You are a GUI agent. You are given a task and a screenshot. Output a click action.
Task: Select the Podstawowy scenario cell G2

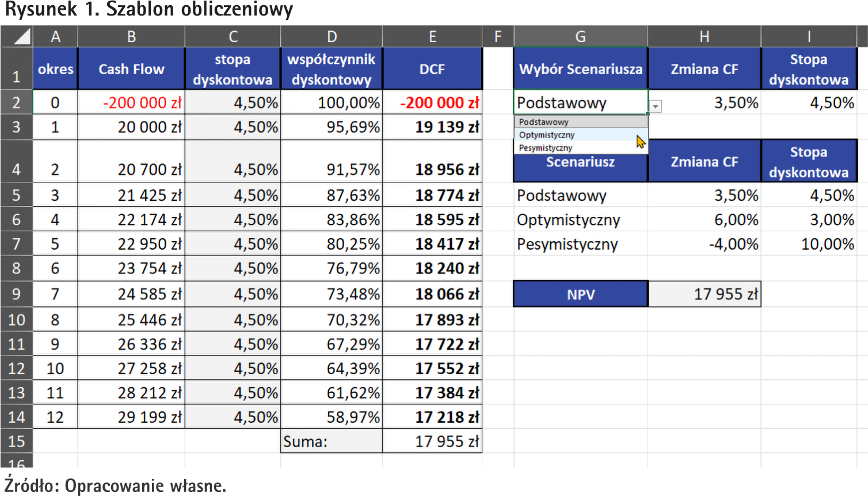(x=580, y=103)
